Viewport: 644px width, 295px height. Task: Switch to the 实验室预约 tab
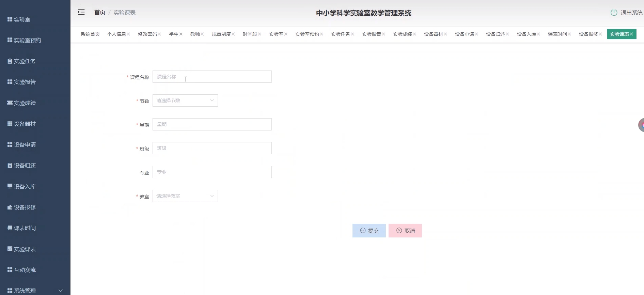point(307,34)
